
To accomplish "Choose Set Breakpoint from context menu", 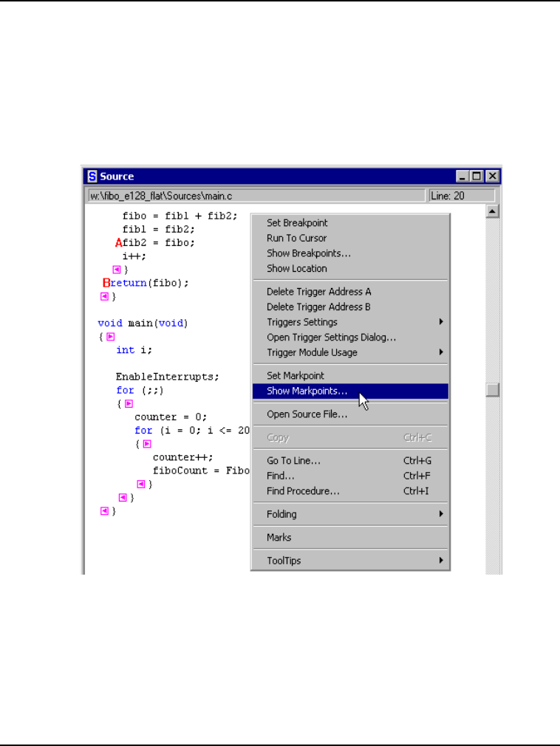I will tap(350, 222).
